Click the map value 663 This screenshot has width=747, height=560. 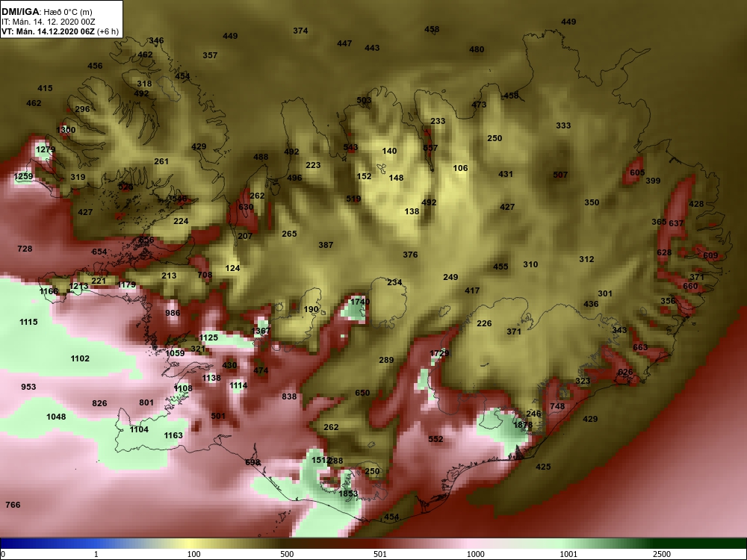click(x=640, y=347)
